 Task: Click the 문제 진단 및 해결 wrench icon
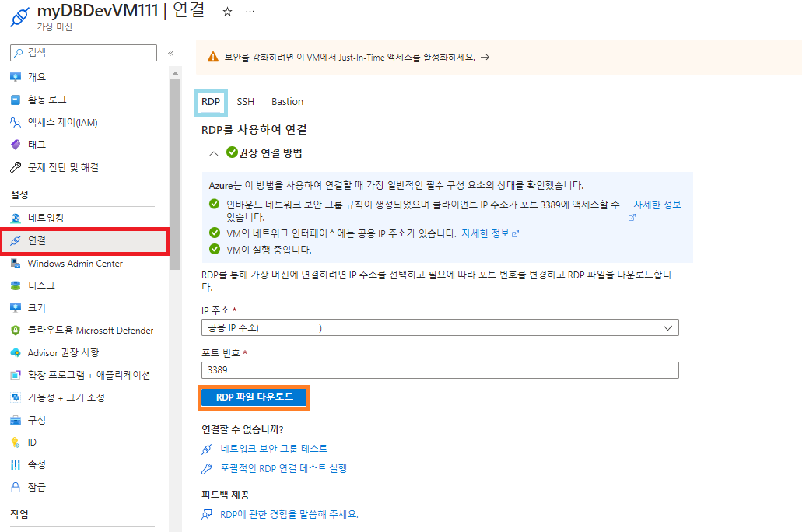pos(16,167)
